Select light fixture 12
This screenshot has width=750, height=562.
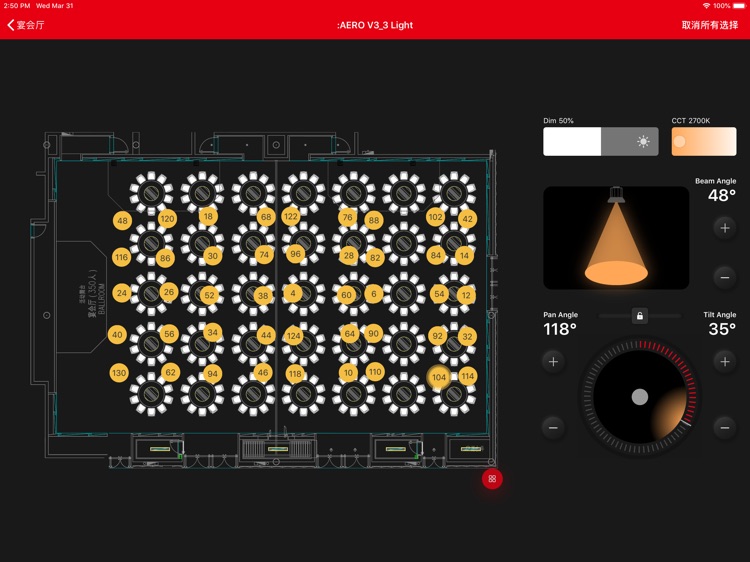point(466,296)
